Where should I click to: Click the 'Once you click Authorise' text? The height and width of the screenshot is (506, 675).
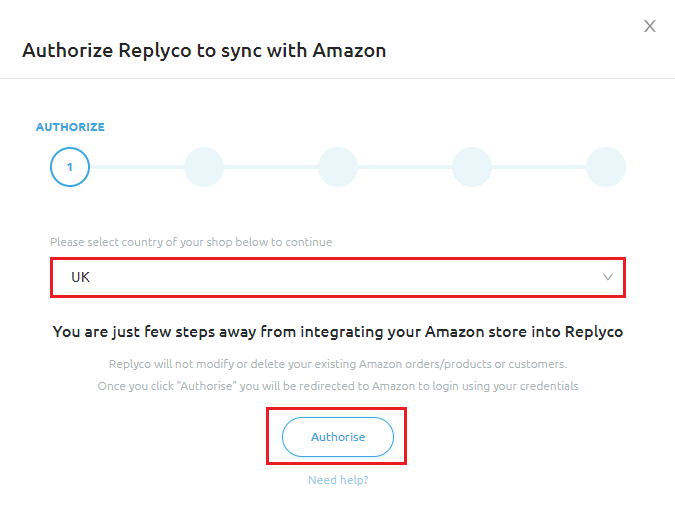pos(338,386)
